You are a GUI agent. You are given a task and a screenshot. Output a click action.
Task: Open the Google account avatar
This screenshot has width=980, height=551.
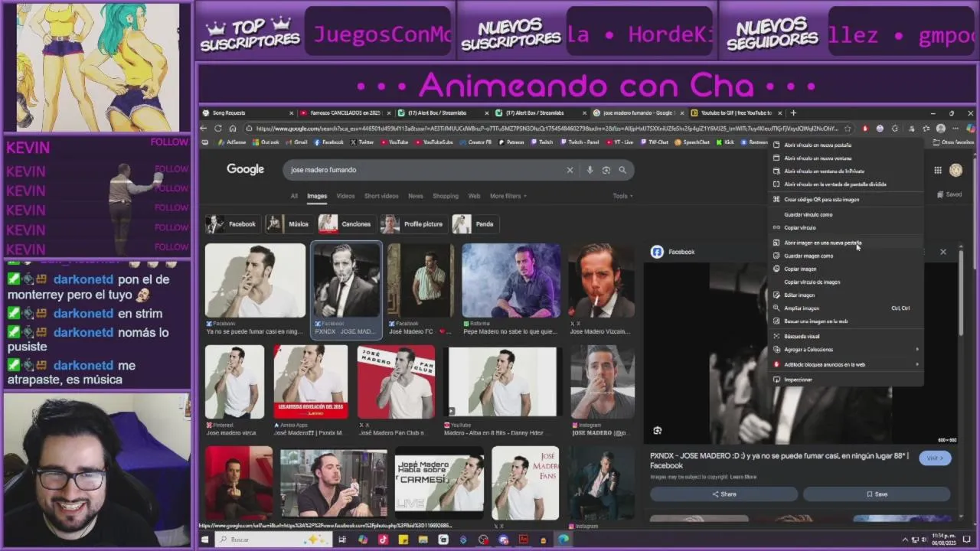click(955, 170)
